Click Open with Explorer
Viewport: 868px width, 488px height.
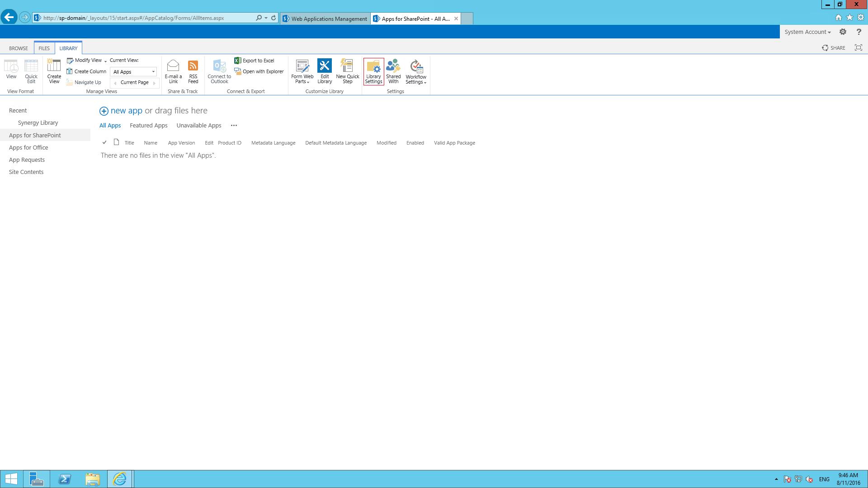(x=259, y=71)
